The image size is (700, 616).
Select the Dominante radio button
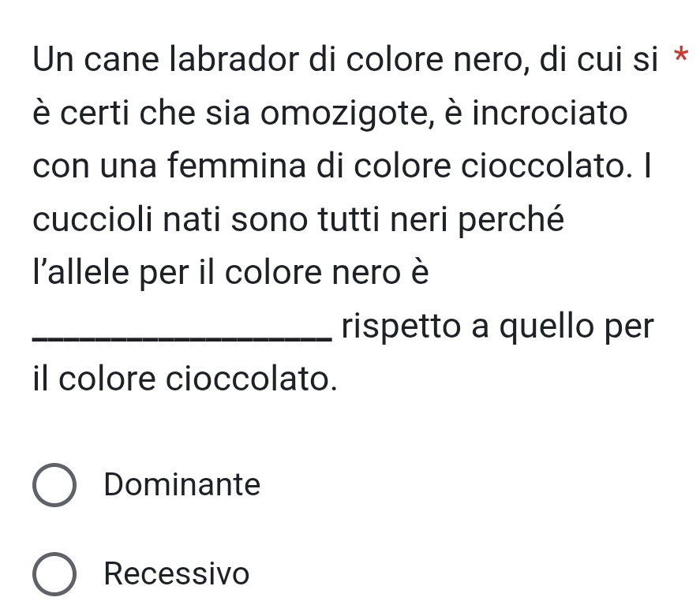click(55, 484)
